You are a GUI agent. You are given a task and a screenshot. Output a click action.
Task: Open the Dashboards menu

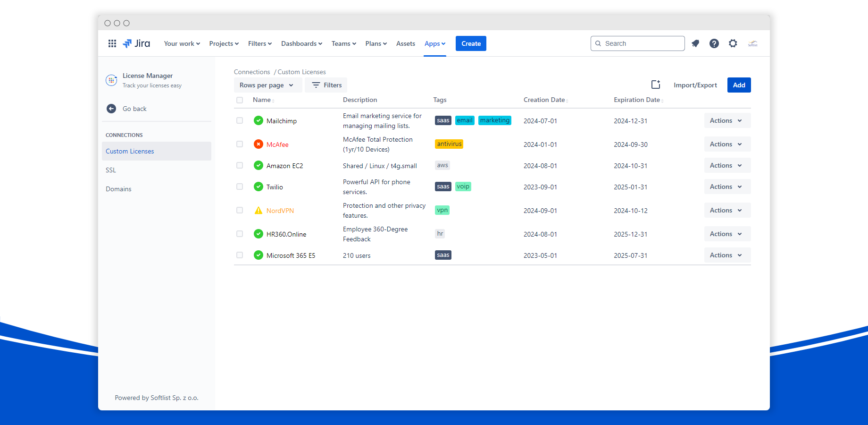(302, 43)
